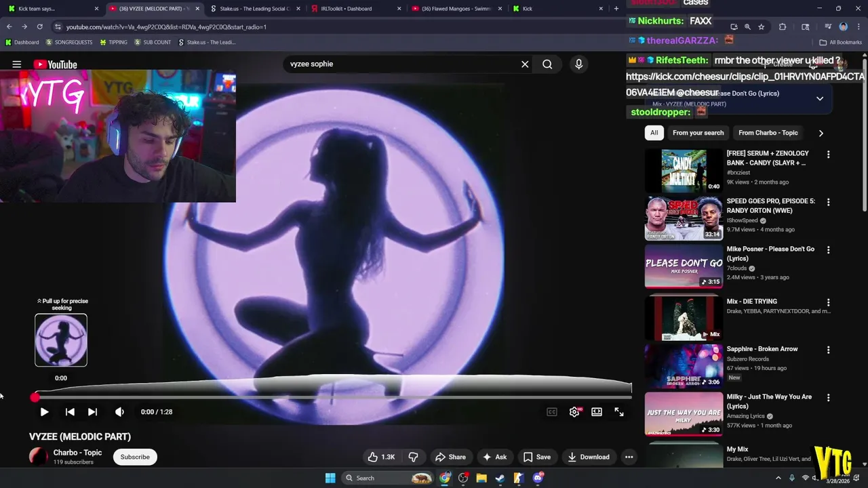Click the Charbo channel avatar

[x=39, y=456]
